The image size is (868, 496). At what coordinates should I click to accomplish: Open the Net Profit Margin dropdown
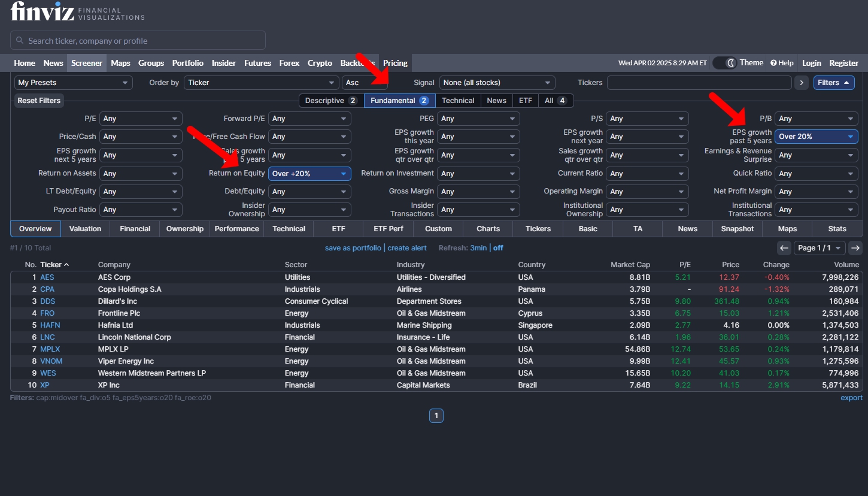pyautogui.click(x=816, y=192)
